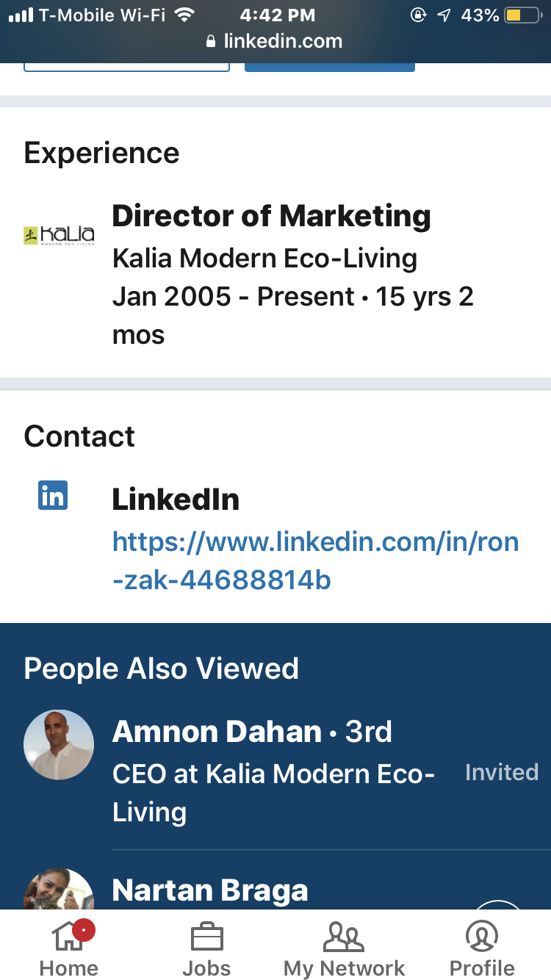The height and width of the screenshot is (980, 551).
Task: Open Amnon Dahan's profile photo
Action: click(59, 744)
